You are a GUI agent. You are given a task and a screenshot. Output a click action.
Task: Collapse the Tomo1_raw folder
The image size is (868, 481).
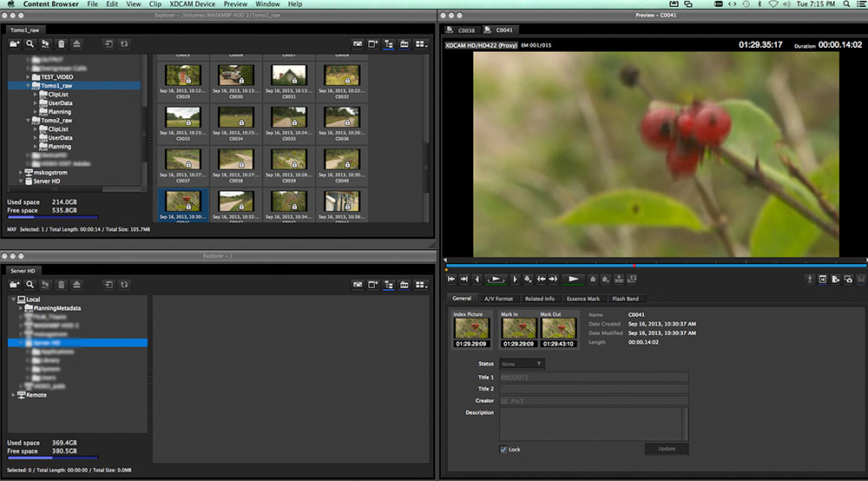pyautogui.click(x=29, y=86)
